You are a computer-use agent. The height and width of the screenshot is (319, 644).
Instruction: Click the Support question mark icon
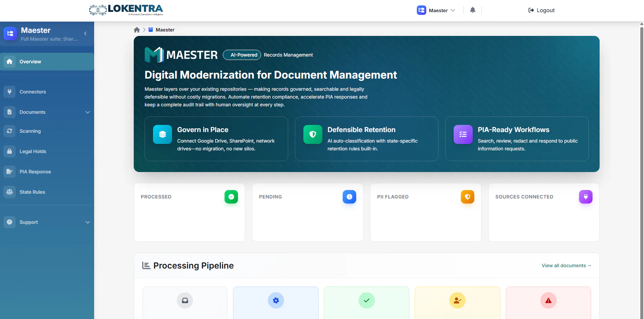pos(9,222)
